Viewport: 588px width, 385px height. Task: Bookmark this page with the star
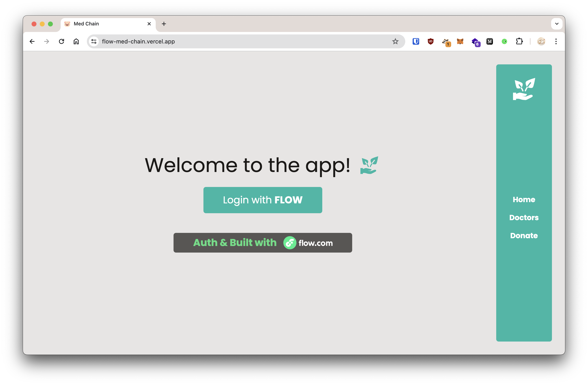click(395, 41)
